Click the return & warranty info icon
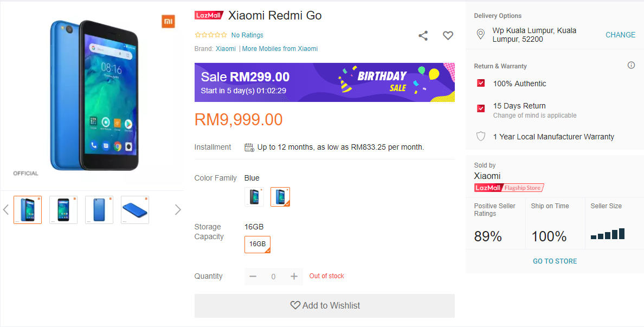Screen dimensions: 644x327 point(631,65)
